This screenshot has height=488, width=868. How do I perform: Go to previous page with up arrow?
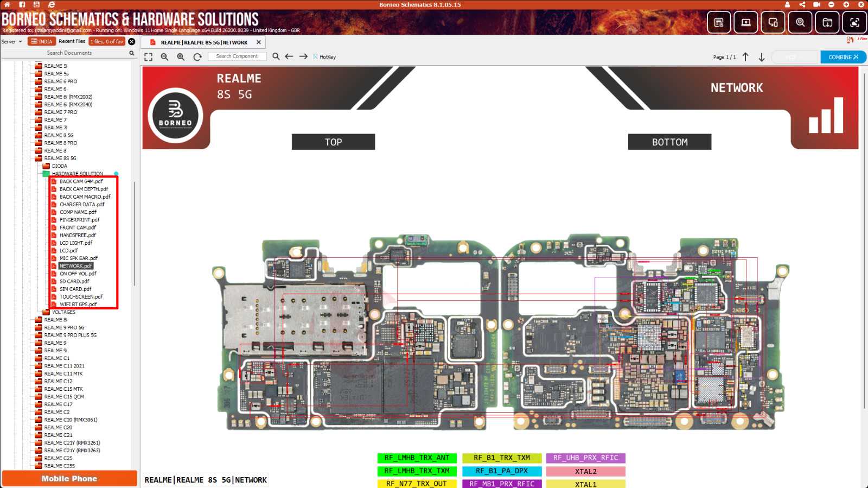click(745, 57)
